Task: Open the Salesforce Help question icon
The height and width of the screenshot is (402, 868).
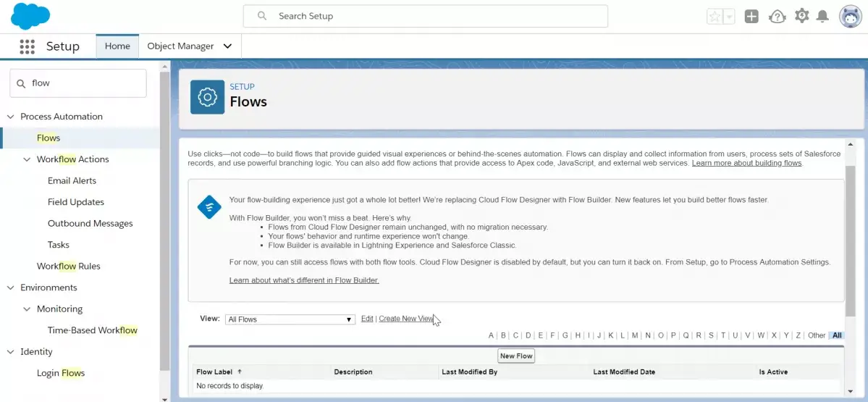Action: [778, 17]
